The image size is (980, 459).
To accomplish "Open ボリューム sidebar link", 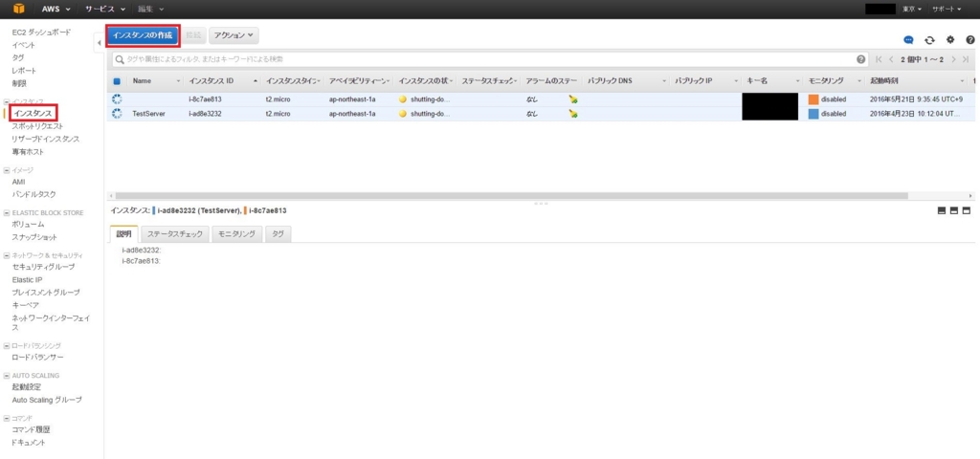I will (x=28, y=224).
